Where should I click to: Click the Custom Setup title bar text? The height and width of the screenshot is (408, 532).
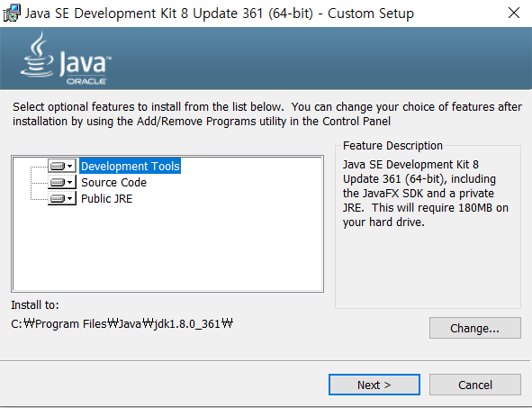(x=220, y=14)
